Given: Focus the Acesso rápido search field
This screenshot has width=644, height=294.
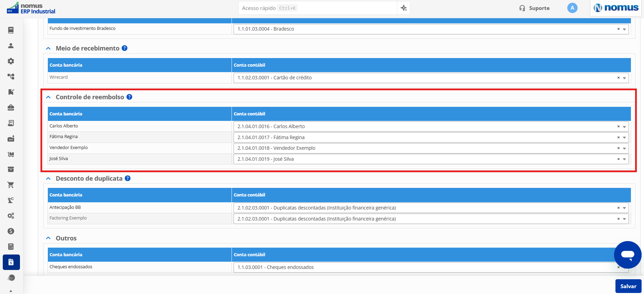Looking at the screenshot, I should (x=318, y=8).
